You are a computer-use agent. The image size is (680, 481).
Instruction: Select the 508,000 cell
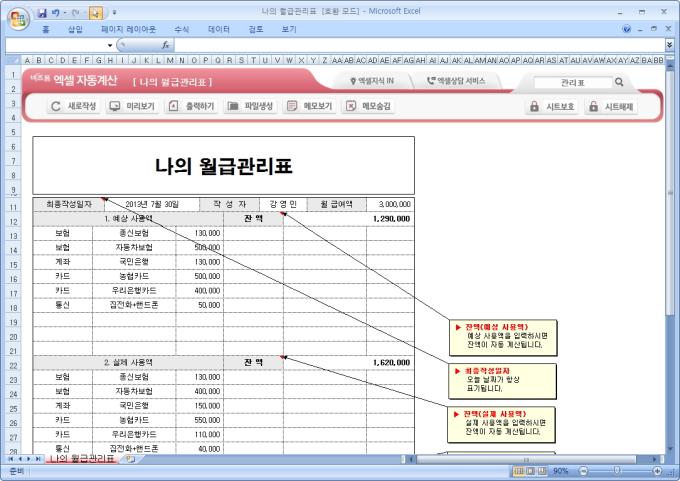pos(199,247)
